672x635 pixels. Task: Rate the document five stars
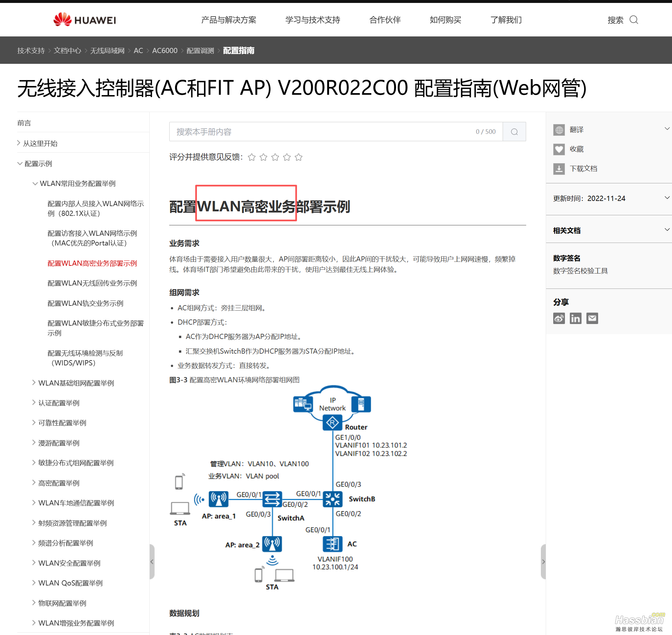point(299,157)
